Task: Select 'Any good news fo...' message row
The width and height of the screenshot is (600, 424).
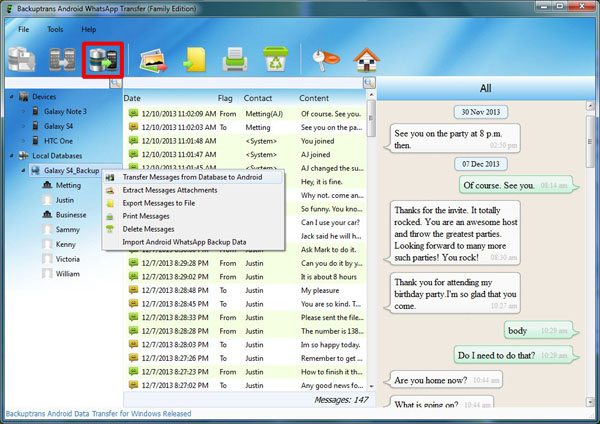Action: click(246, 385)
